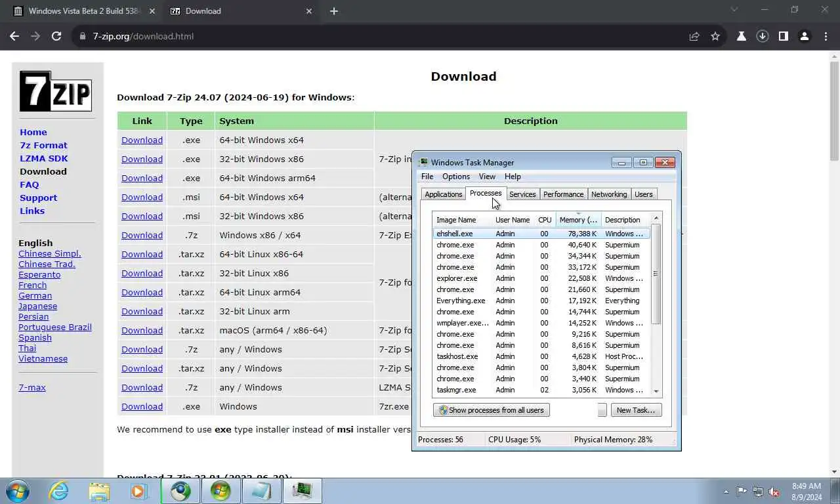Image resolution: width=840 pixels, height=504 pixels.
Task: Open Windows Explorer folder icon on taskbar
Action: tap(99, 491)
